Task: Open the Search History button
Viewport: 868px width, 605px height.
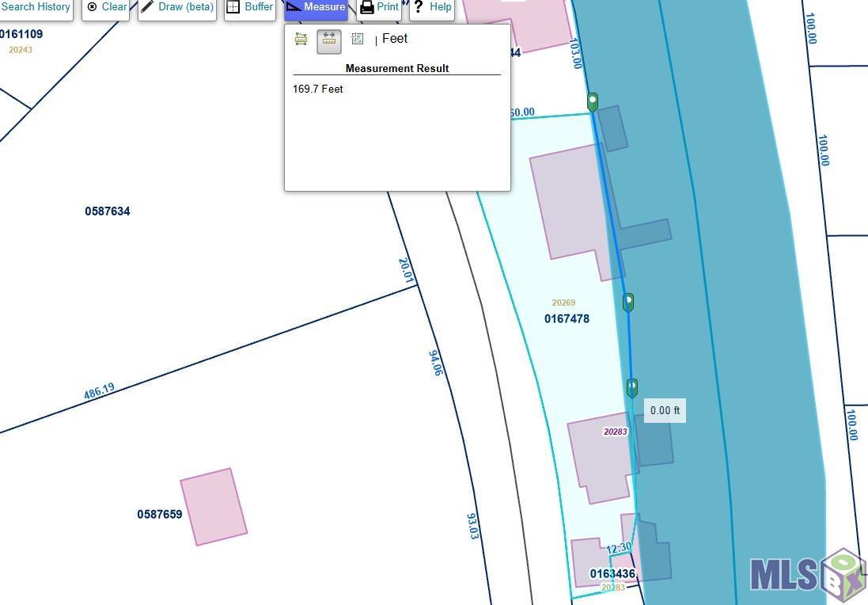Action: 36,8
